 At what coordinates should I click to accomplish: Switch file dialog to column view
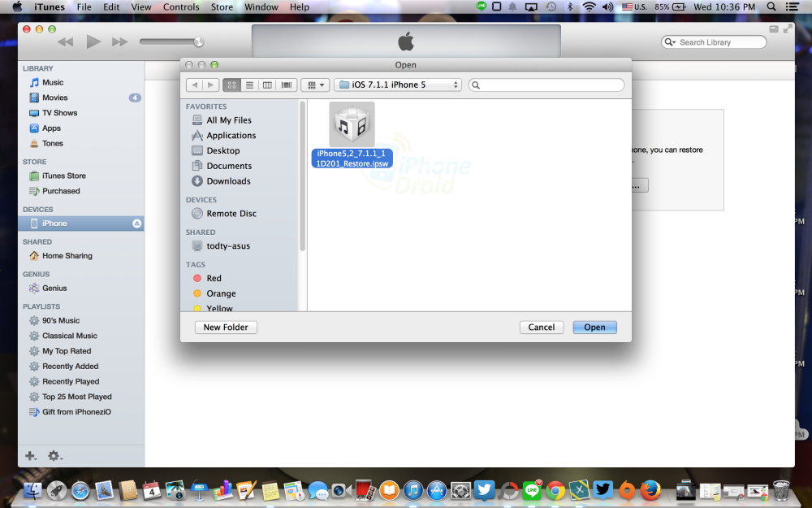(x=267, y=85)
